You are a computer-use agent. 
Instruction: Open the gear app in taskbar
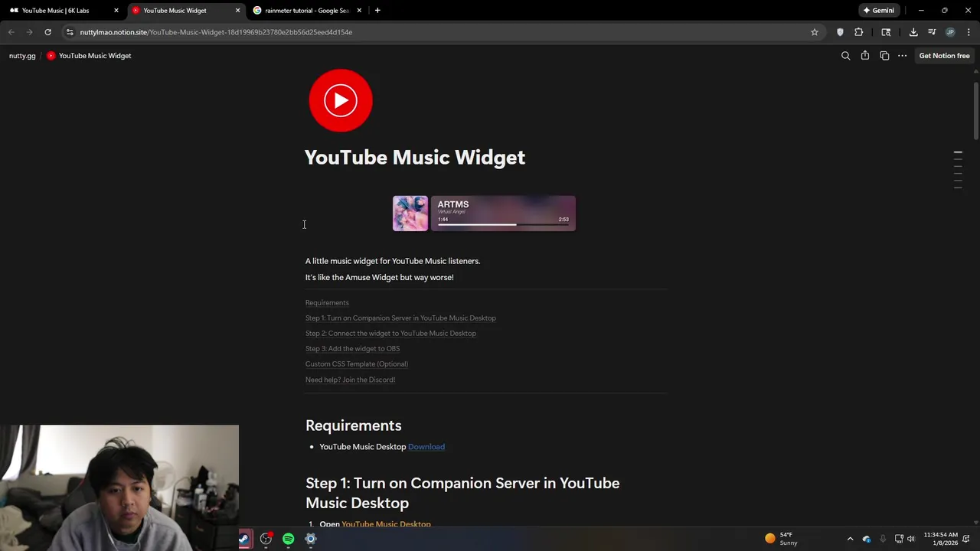click(310, 539)
